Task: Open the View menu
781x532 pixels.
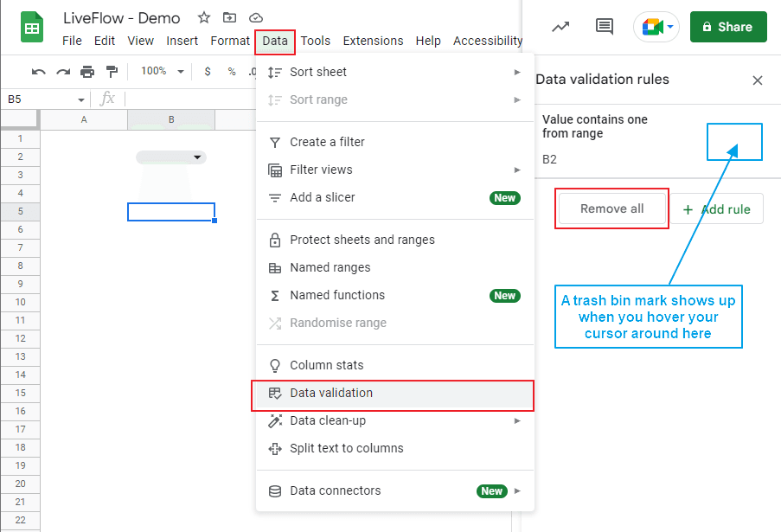Action: [x=140, y=41]
